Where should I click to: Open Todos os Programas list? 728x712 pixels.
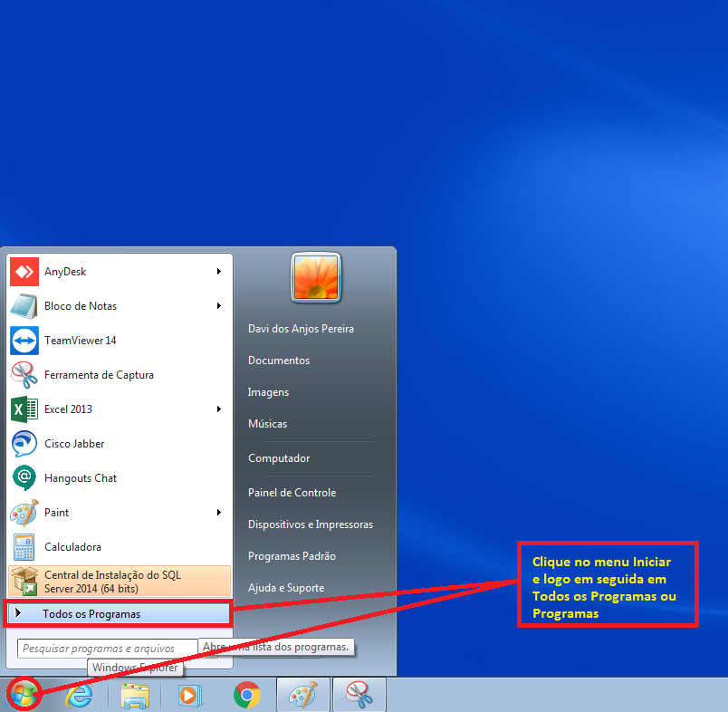click(119, 613)
